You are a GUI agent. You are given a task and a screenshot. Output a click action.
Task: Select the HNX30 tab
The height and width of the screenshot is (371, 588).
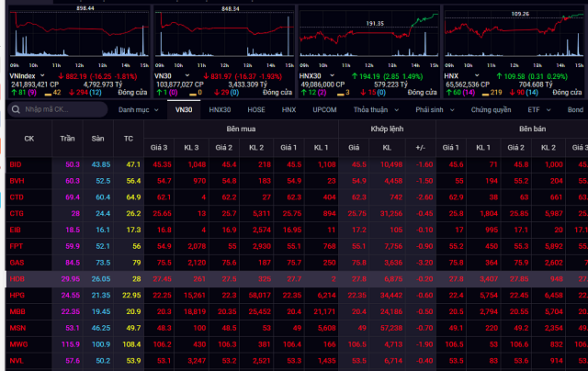point(220,110)
